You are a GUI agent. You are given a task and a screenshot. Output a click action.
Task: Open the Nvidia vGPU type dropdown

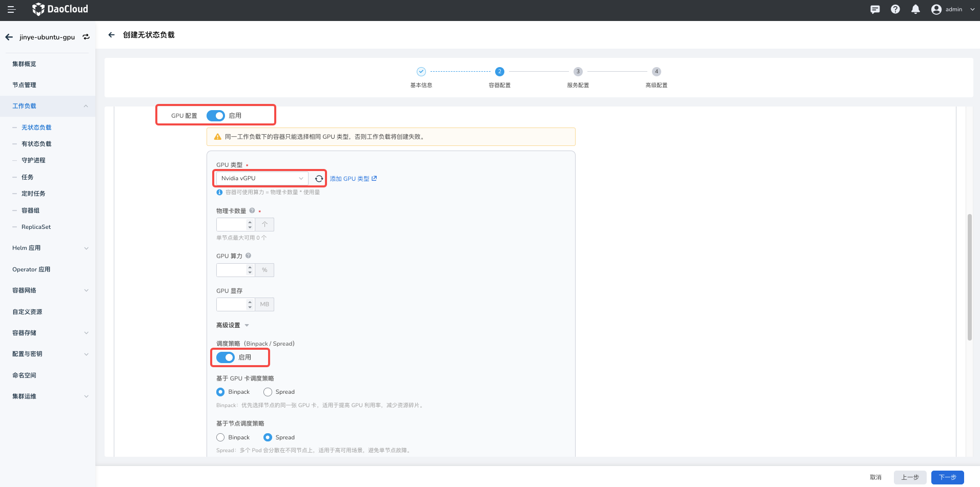tap(262, 178)
